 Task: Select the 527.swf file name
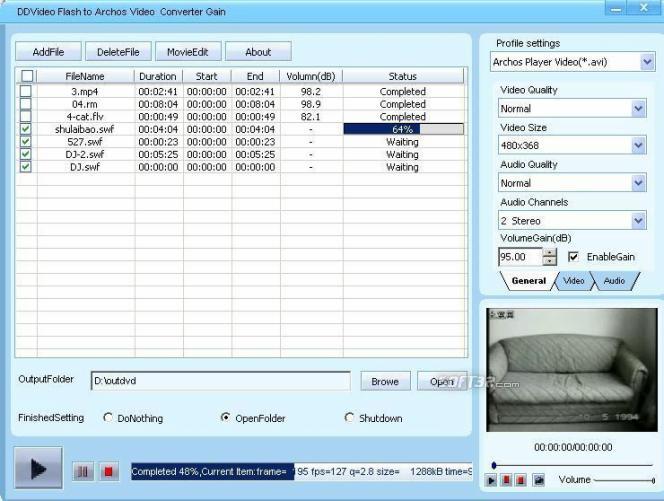point(85,142)
